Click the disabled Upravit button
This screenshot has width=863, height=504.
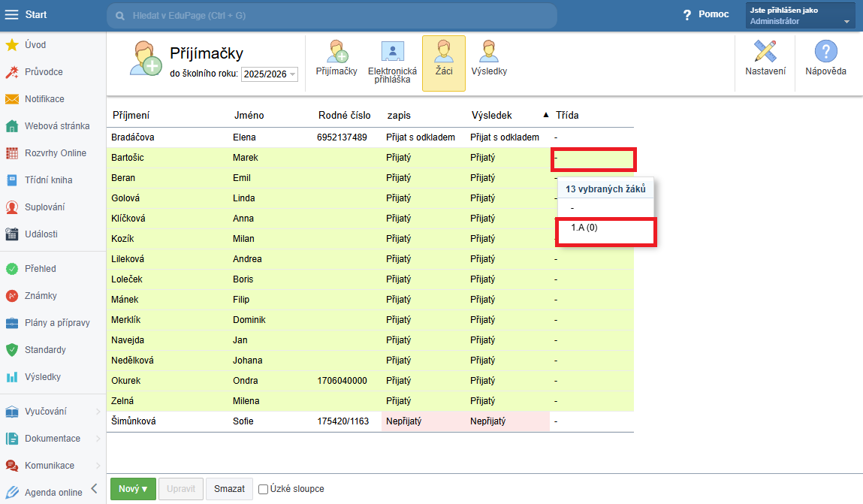[x=181, y=489]
